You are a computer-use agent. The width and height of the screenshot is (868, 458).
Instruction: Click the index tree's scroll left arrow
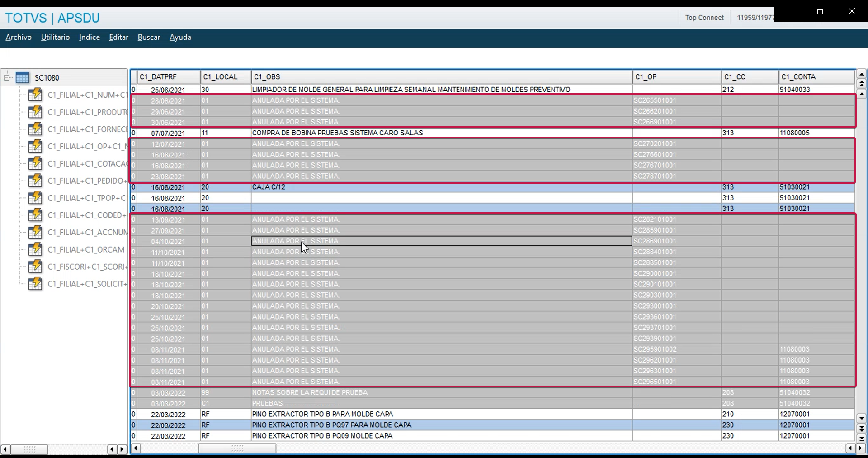click(5, 449)
